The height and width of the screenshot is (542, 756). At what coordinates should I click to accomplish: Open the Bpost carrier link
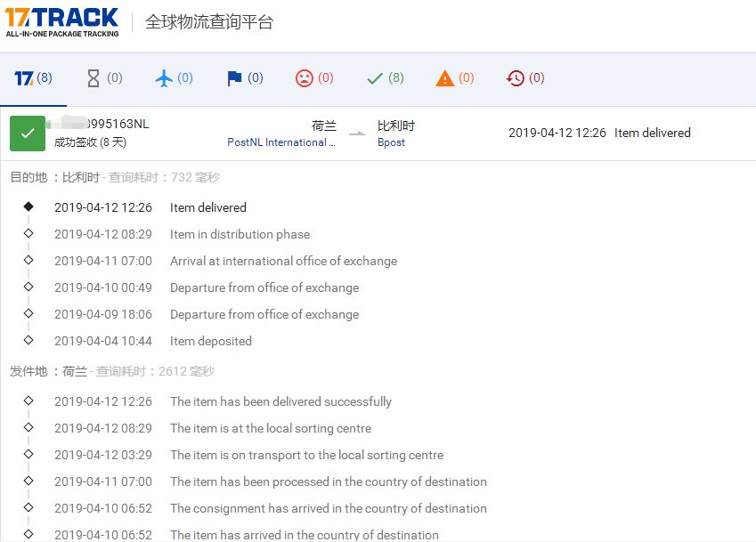[391, 142]
